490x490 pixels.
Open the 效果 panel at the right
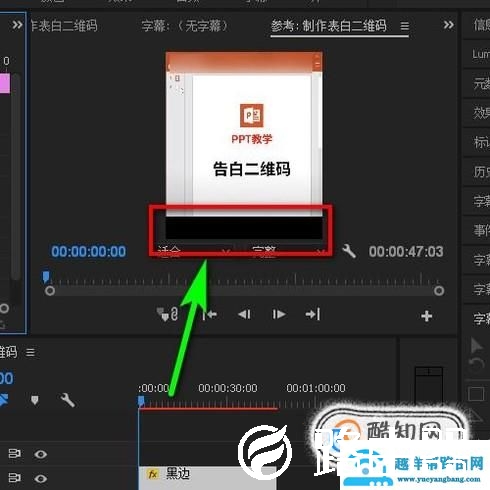pos(481,113)
